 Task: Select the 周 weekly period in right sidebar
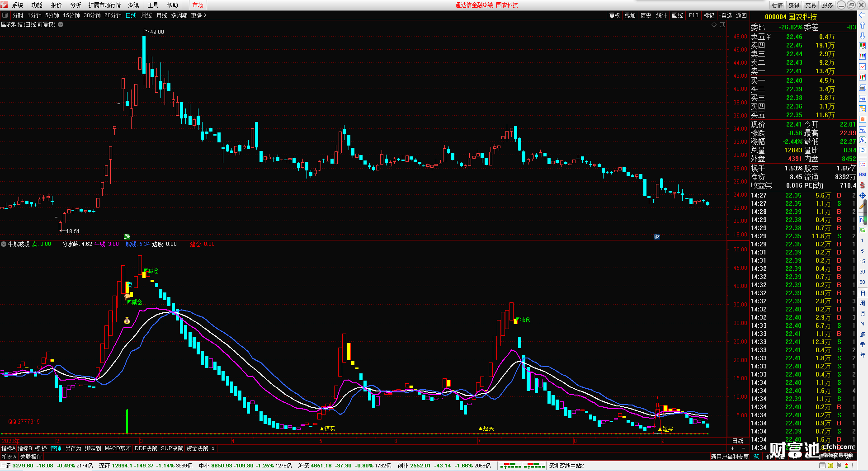[x=862, y=303]
